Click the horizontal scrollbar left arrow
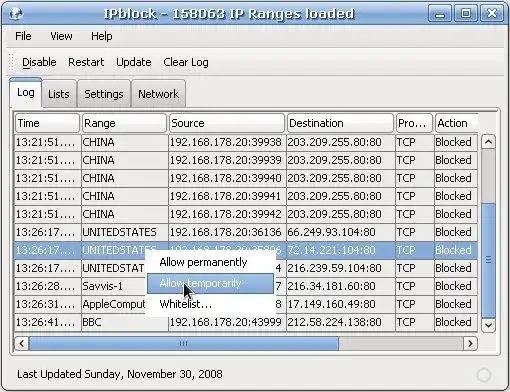 pyautogui.click(x=22, y=343)
